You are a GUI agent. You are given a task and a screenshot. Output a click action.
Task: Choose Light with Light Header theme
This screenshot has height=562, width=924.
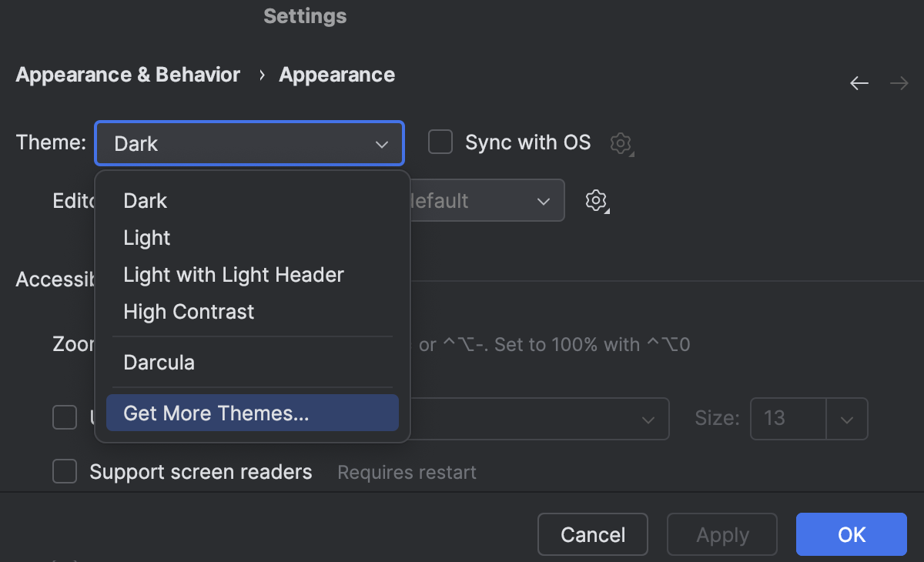click(x=233, y=274)
